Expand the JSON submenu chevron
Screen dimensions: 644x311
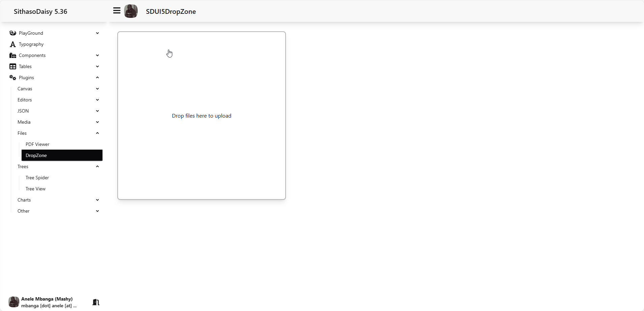click(x=97, y=111)
